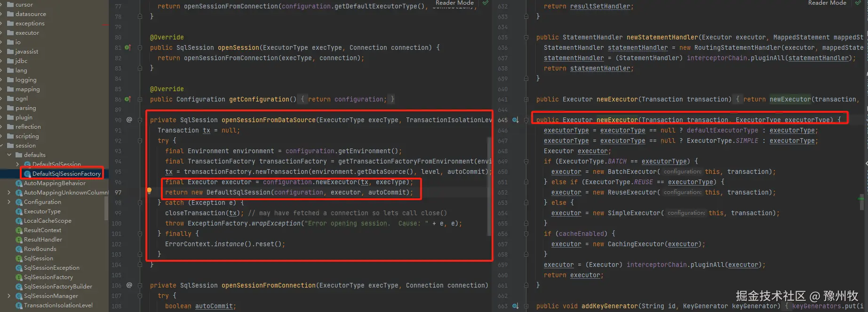The width and height of the screenshot is (868, 312).
Task: Click the SqlSession interface icon in the tree
Action: click(19, 258)
